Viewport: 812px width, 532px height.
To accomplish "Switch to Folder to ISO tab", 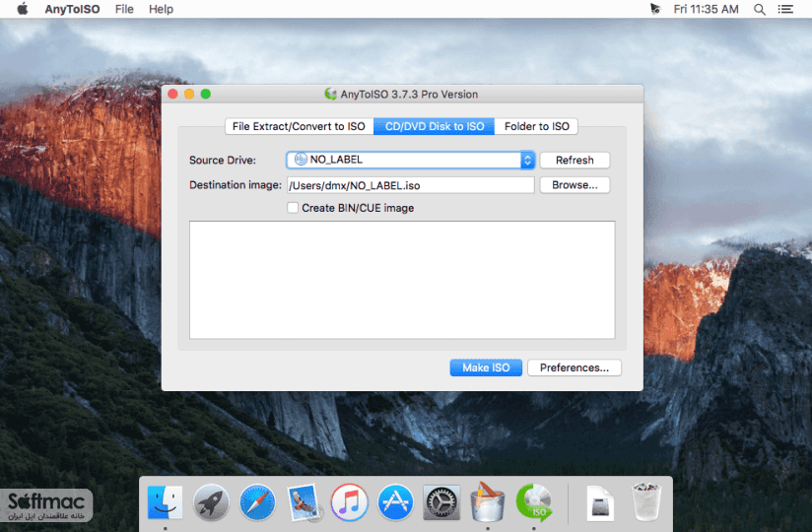I will pyautogui.click(x=536, y=126).
